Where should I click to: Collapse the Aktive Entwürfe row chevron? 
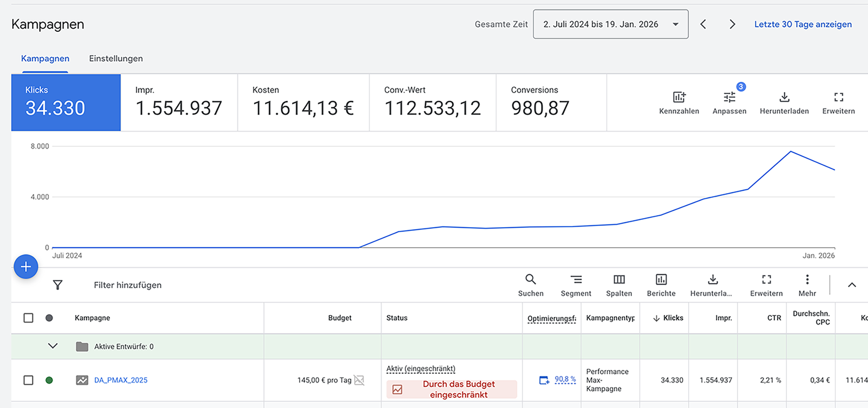tap(53, 346)
